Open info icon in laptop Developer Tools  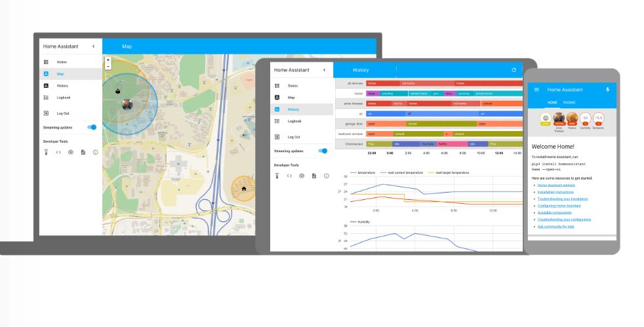click(95, 152)
